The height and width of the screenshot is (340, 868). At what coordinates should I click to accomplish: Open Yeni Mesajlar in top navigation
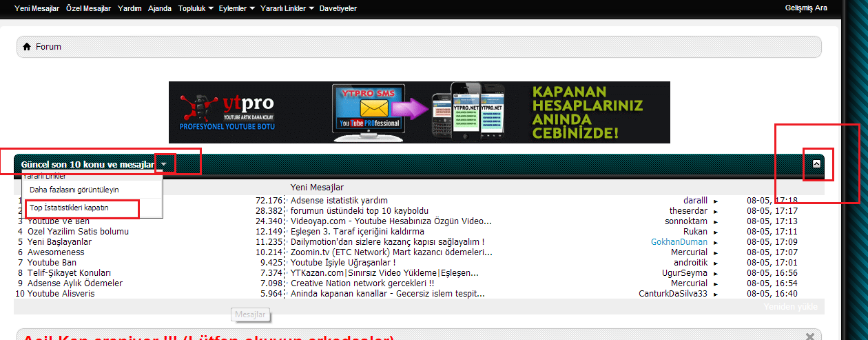click(x=37, y=8)
